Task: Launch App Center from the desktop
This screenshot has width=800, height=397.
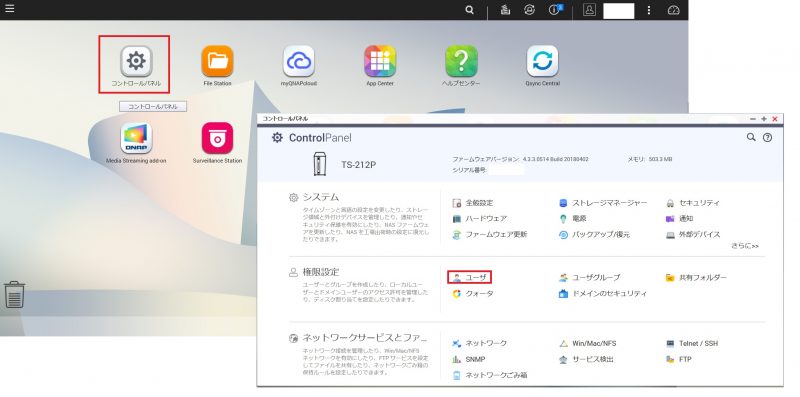Action: pyautogui.click(x=380, y=65)
